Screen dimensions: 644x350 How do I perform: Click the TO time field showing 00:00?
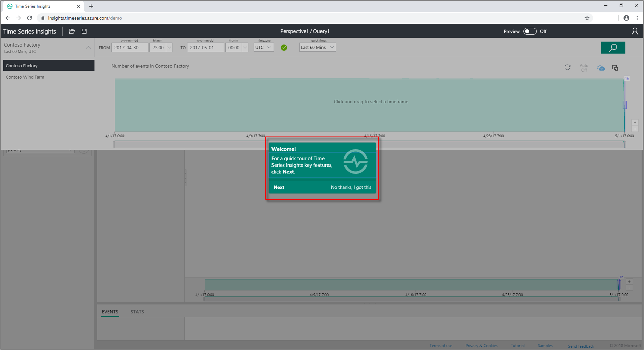[234, 48]
